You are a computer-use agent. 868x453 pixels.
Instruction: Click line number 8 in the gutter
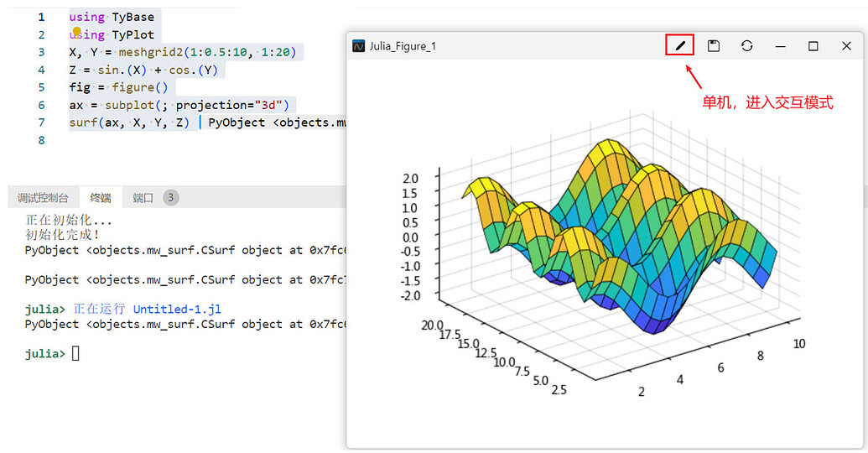[42, 140]
